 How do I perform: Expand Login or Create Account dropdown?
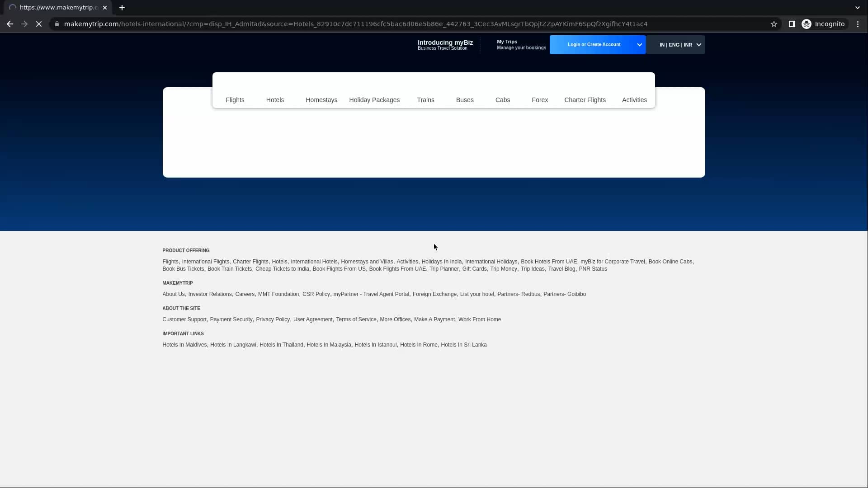[639, 45]
